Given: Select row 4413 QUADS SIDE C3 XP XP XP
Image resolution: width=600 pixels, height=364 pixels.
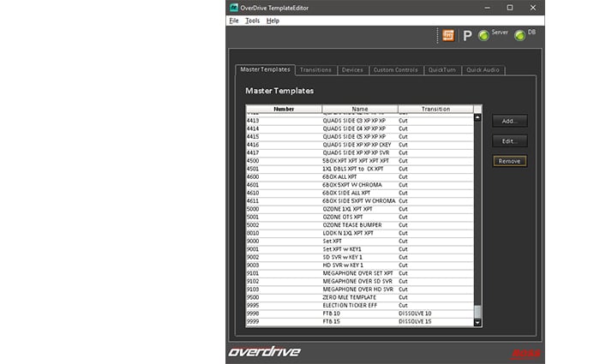Looking at the screenshot, I should tap(360, 121).
